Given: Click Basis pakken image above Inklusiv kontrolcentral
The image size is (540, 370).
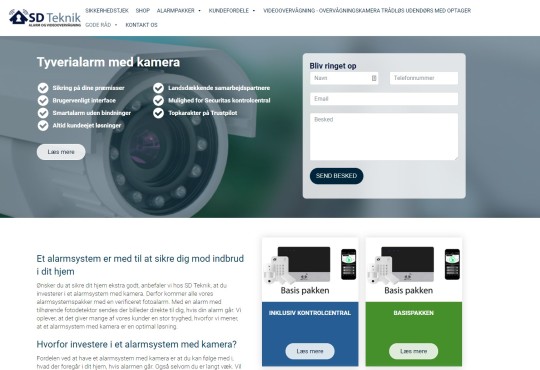Looking at the screenshot, I should (x=310, y=270).
